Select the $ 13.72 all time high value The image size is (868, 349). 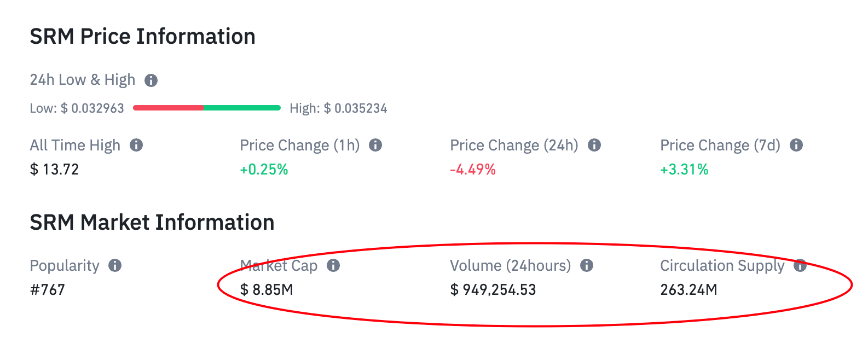(x=54, y=170)
